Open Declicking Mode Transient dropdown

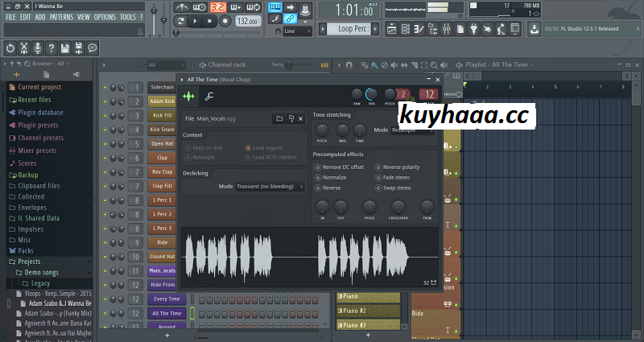[x=270, y=187]
